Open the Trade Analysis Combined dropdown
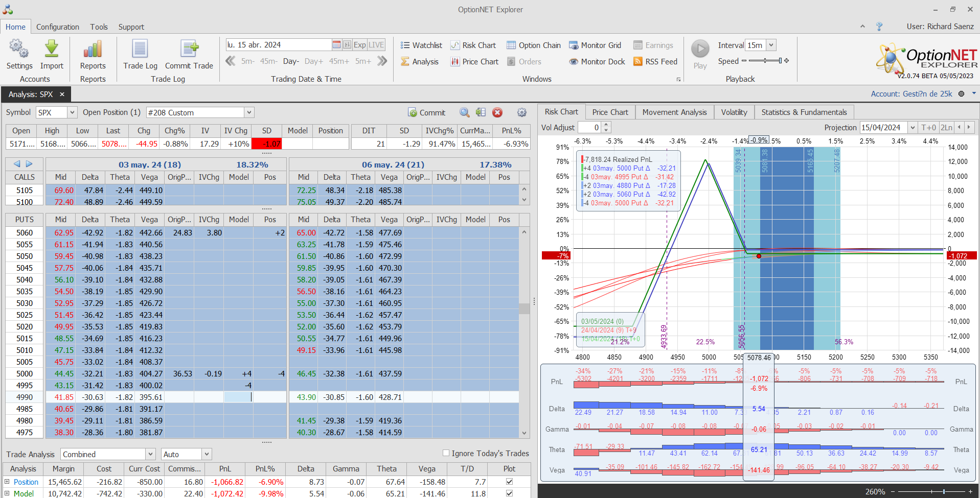980x498 pixels. point(150,454)
